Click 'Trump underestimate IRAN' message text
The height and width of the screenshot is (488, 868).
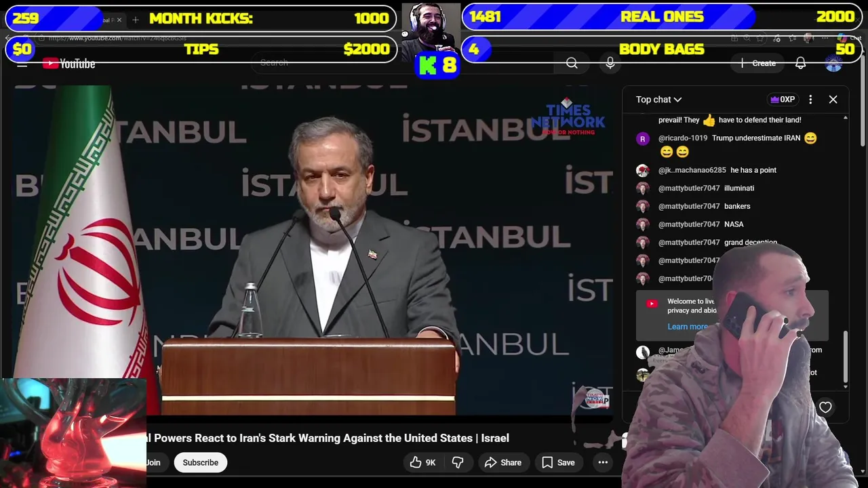(756, 138)
